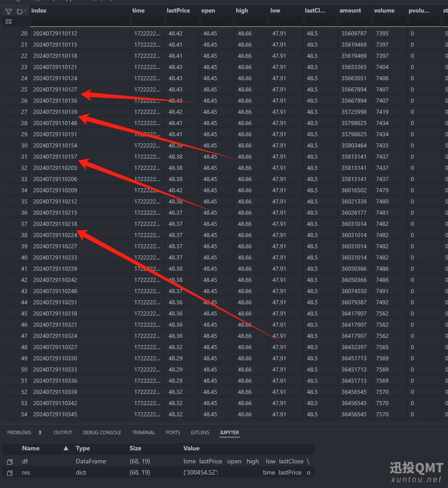Viewport: 448px width, 488px height.
Task: Open the DEBUG CONSOLE tab
Action: [x=102, y=432]
